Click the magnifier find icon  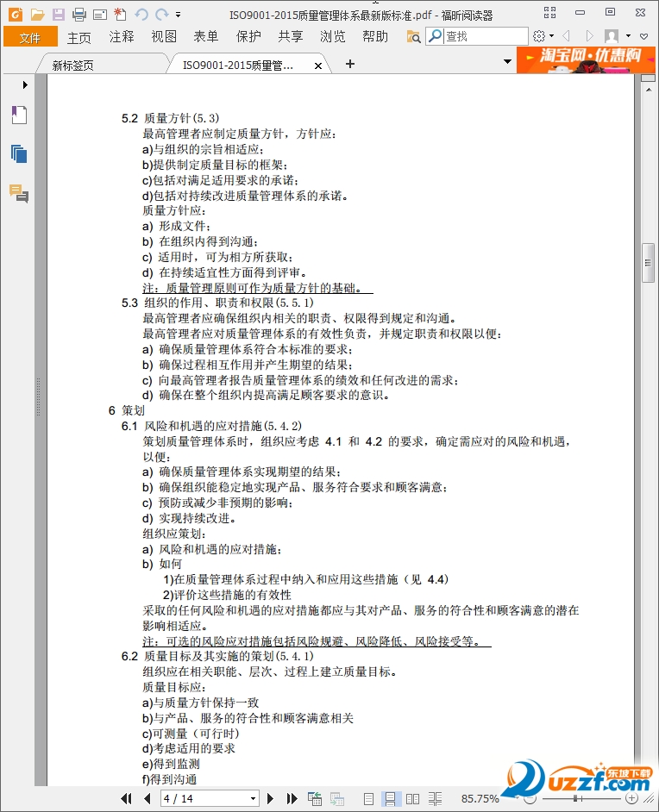(x=436, y=36)
